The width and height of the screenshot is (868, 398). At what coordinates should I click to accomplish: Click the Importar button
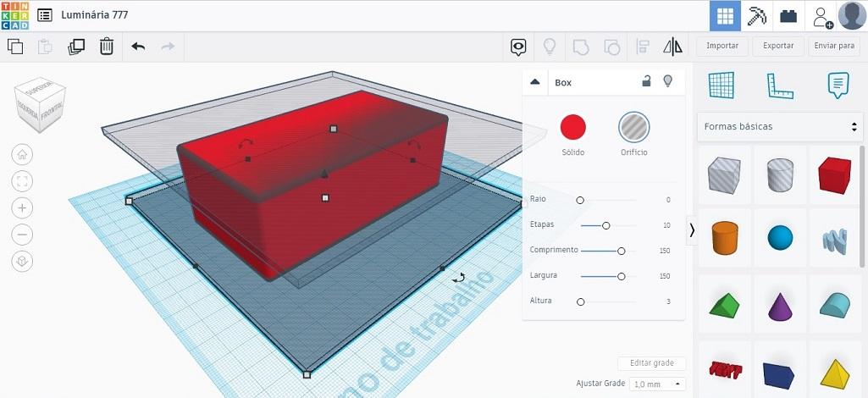coord(721,46)
